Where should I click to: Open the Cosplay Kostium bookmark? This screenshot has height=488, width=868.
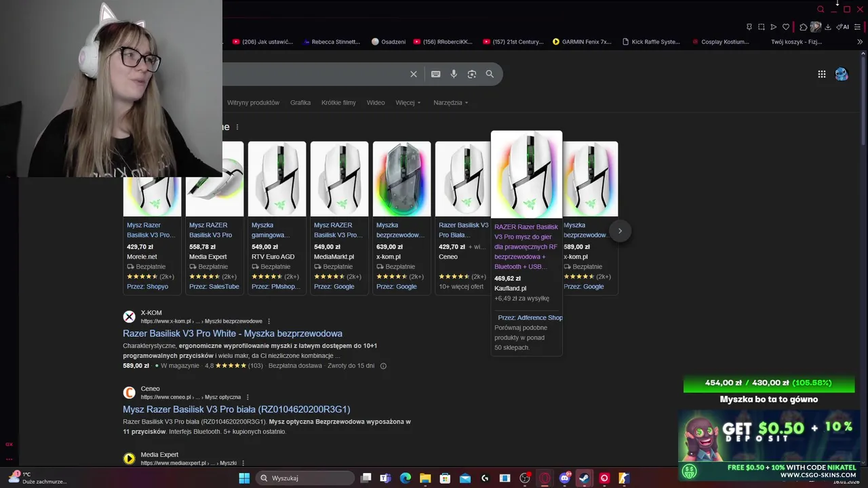tap(720, 41)
